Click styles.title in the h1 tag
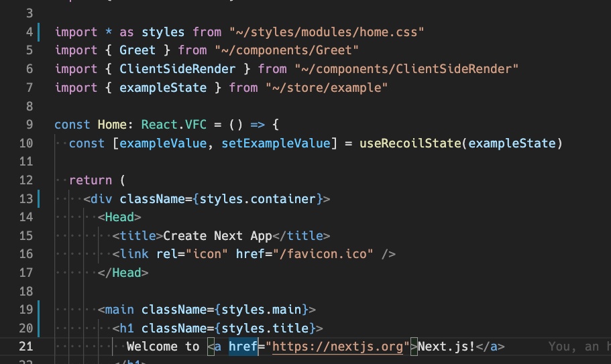The image size is (611, 364). 265,328
